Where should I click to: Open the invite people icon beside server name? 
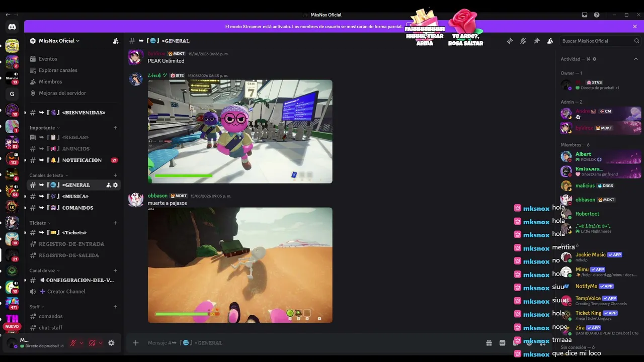pyautogui.click(x=116, y=41)
